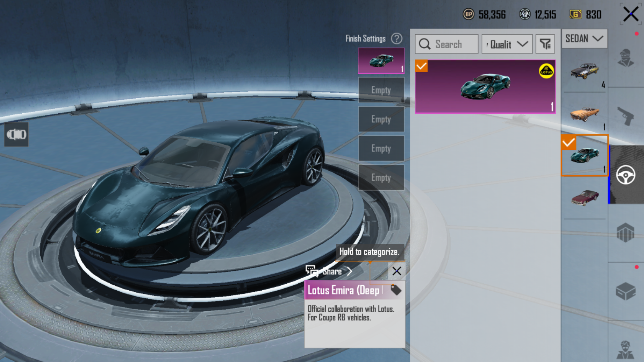The width and height of the screenshot is (644, 362).
Task: Open the Quality sort dropdown
Action: click(x=507, y=44)
